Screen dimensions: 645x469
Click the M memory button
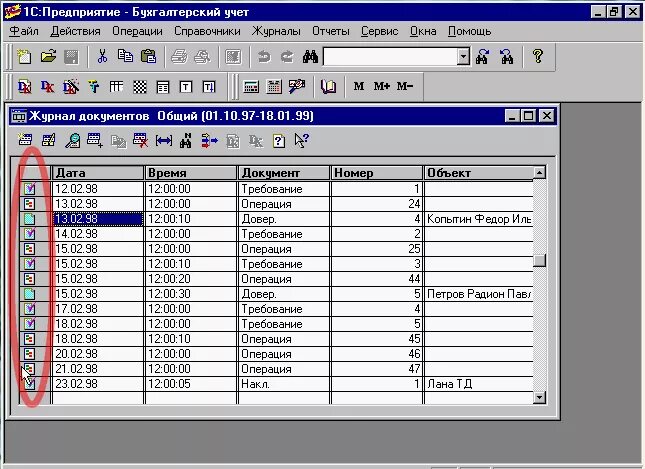coord(359,86)
